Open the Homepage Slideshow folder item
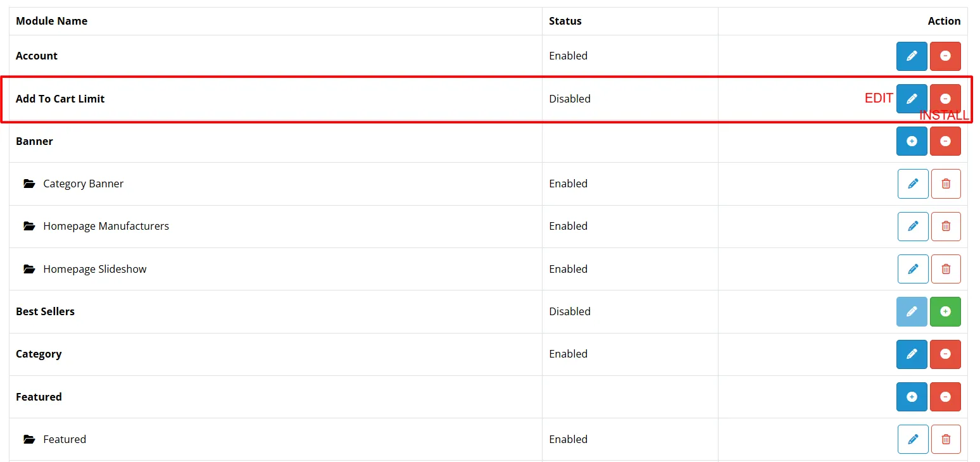 tap(95, 269)
